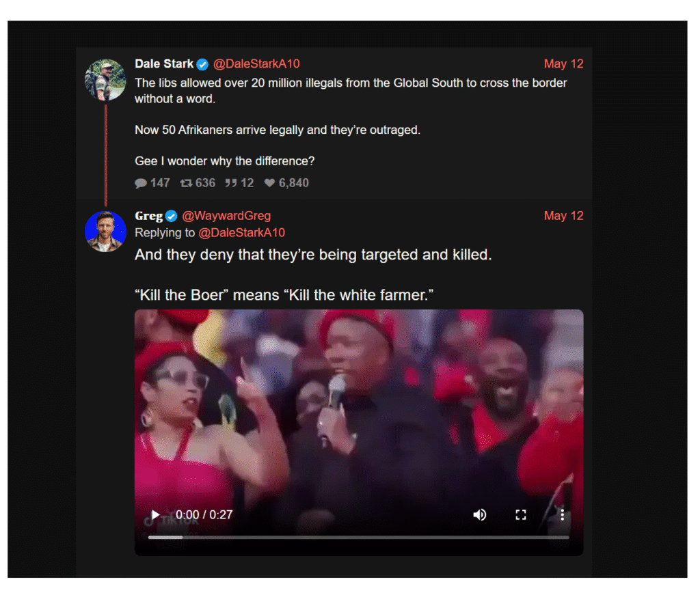Click the Greg display name
Image resolution: width=700 pixels, height=597 pixels.
click(x=148, y=216)
